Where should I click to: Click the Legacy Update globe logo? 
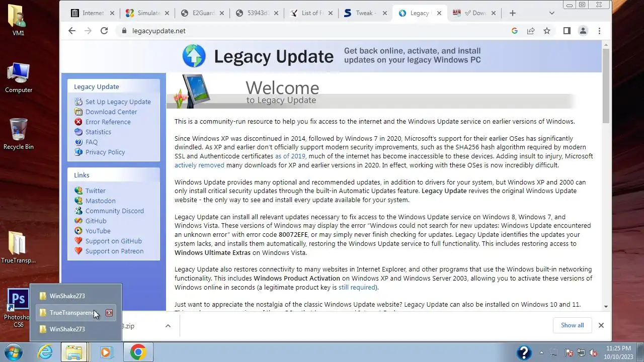tap(194, 56)
